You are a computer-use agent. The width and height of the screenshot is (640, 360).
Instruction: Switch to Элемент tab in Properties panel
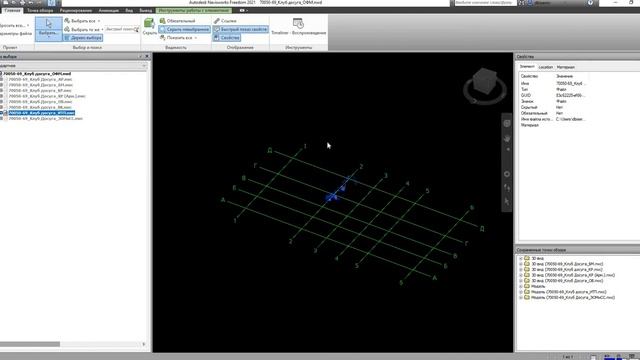(527, 67)
